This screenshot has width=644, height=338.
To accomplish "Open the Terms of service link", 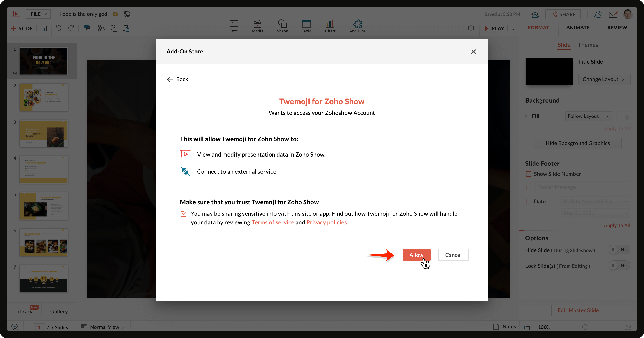I will click(273, 222).
